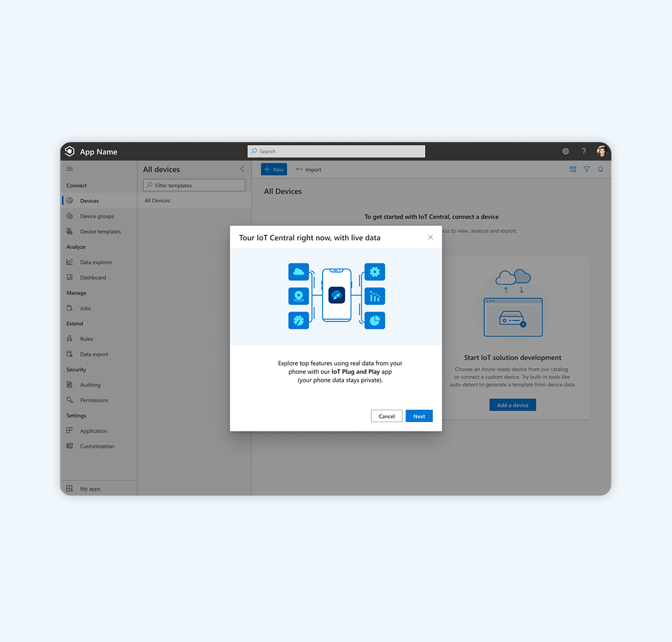Open Device templates in sidebar

click(99, 232)
